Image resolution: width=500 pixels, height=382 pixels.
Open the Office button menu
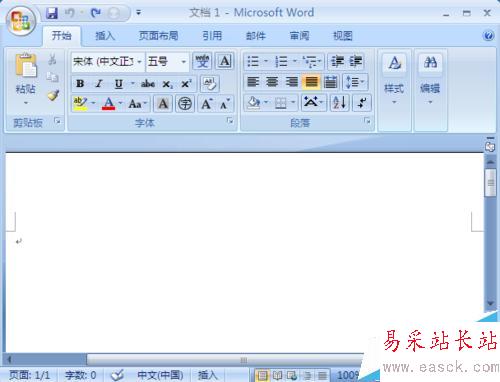point(20,20)
